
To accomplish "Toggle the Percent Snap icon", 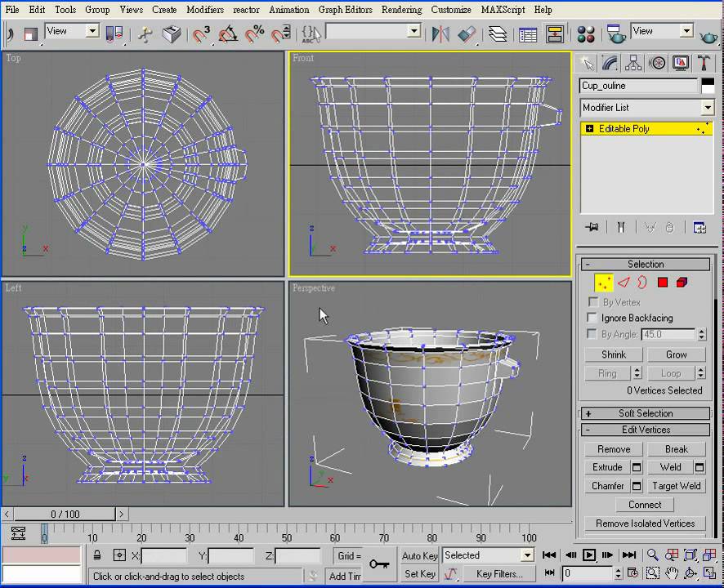I will pyautogui.click(x=254, y=33).
